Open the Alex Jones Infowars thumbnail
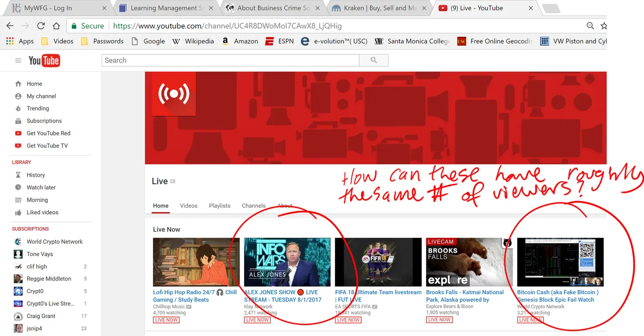 [287, 262]
